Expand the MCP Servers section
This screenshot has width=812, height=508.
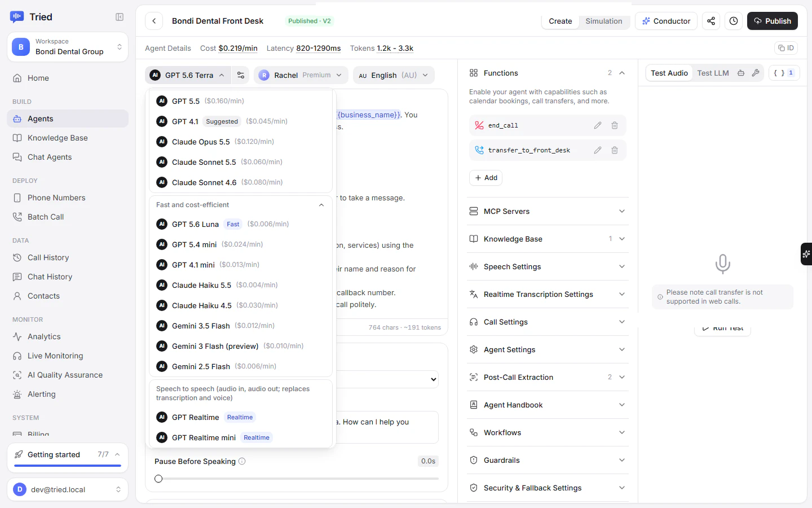point(548,211)
